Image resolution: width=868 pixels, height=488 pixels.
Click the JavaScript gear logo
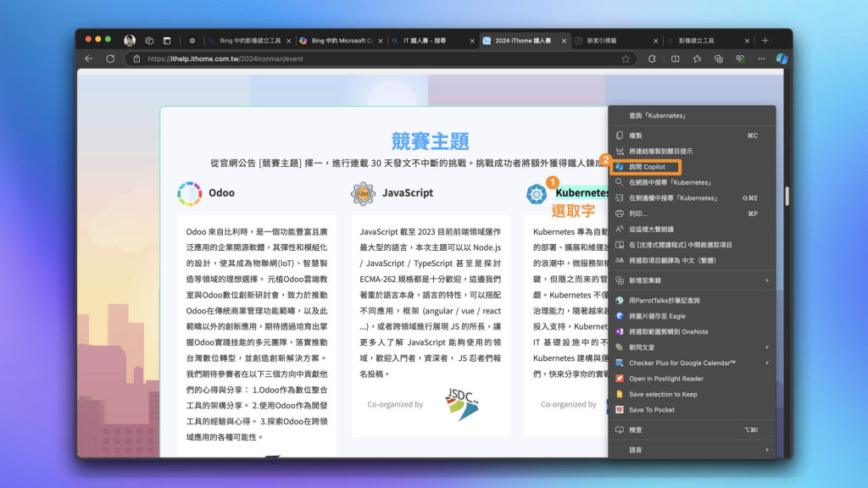[363, 193]
